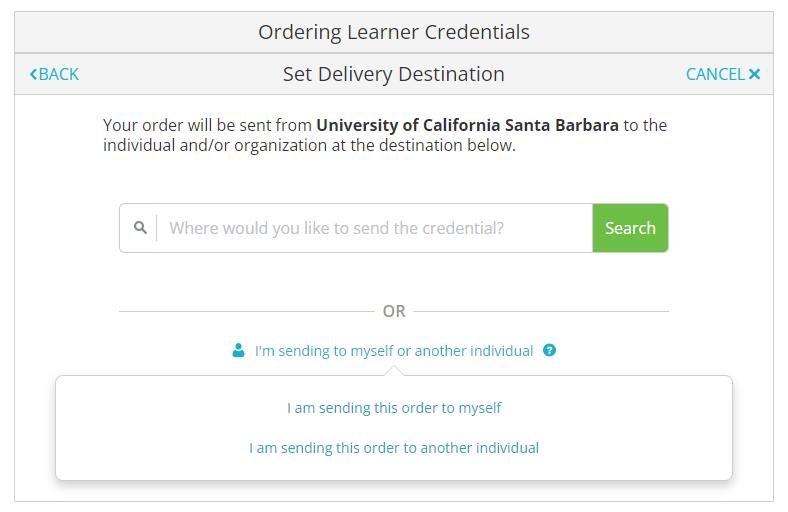Click the magnifying glass search icon

point(140,228)
